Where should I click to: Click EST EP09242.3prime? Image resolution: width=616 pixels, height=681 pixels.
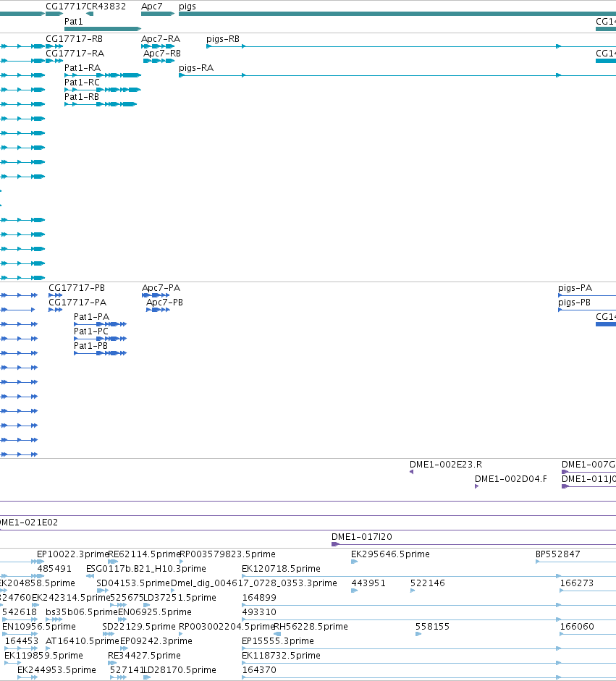tap(156, 641)
